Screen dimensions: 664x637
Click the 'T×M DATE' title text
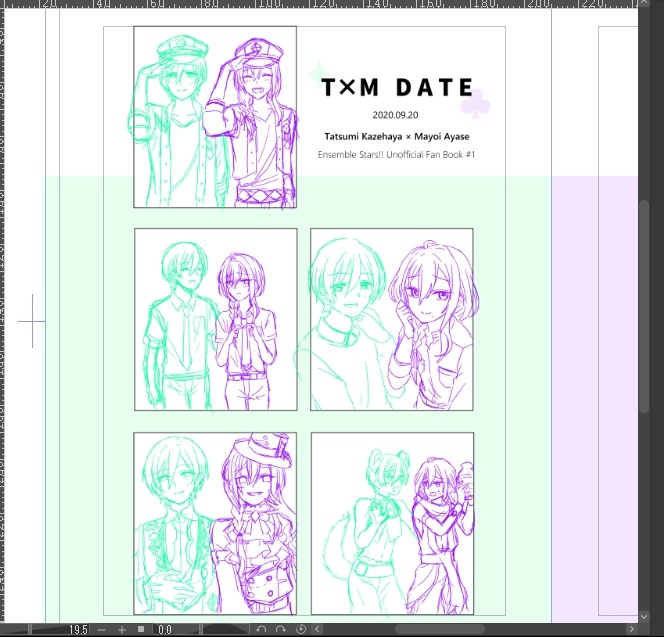(x=397, y=88)
